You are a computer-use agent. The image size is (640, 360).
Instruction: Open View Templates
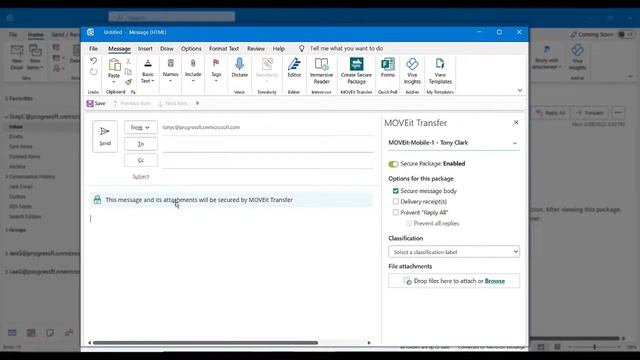click(x=440, y=71)
